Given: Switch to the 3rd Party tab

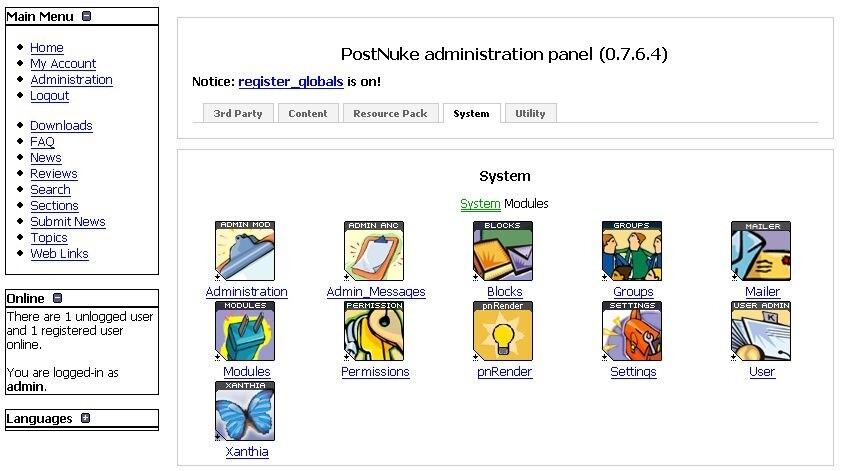Looking at the screenshot, I should pos(238,113).
